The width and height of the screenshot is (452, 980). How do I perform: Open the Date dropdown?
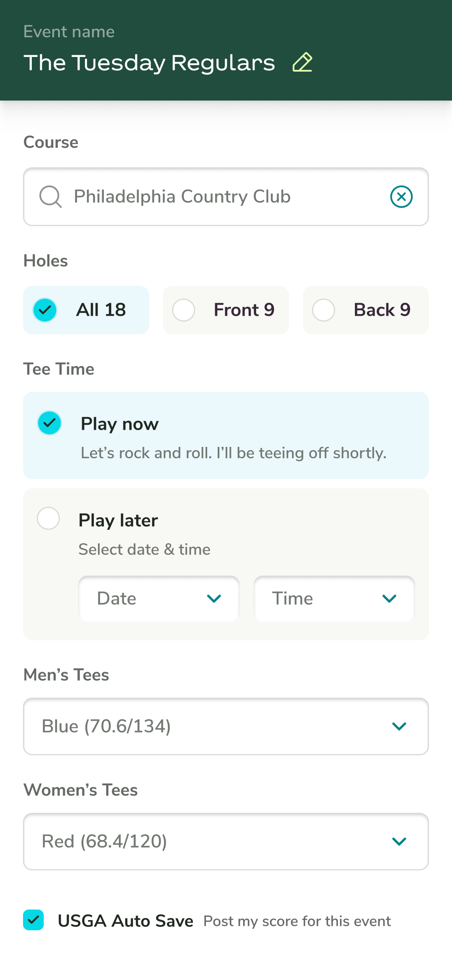click(x=159, y=598)
